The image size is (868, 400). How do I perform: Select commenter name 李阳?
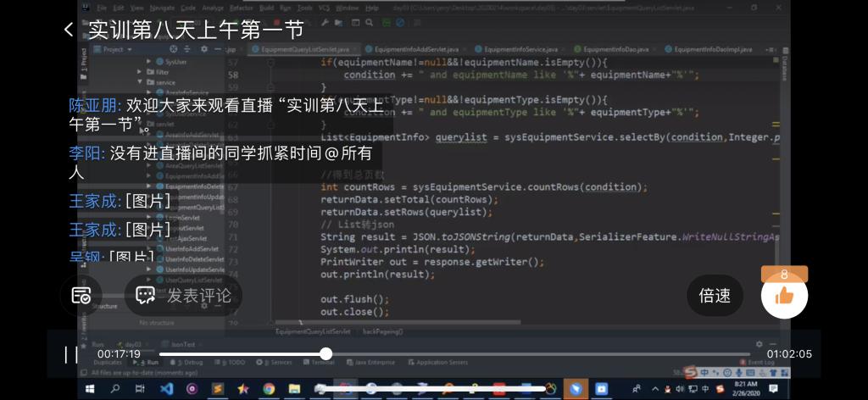click(x=86, y=153)
